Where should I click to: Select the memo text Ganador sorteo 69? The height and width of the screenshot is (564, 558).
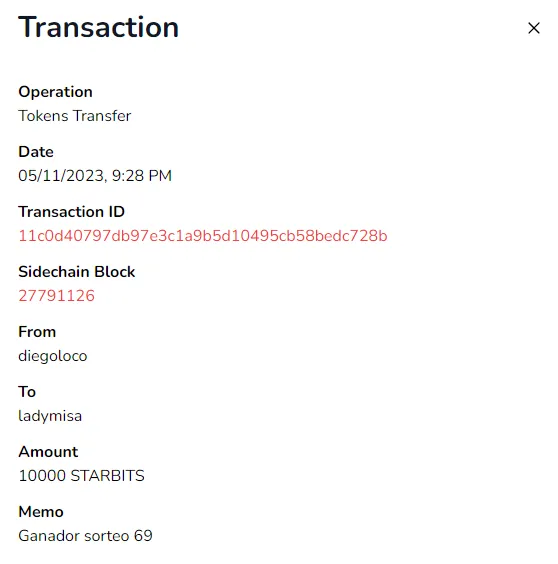pos(86,536)
